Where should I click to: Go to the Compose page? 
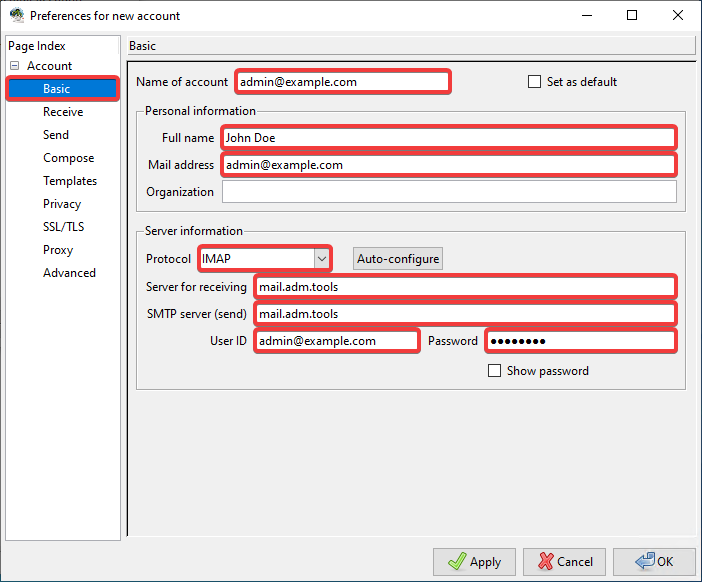(68, 158)
